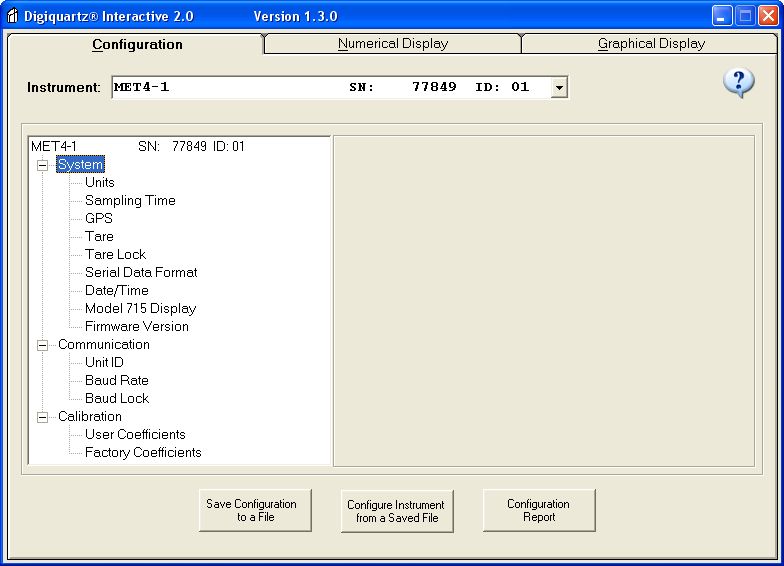784x566 pixels.
Task: Select the System tree item
Action: point(80,164)
